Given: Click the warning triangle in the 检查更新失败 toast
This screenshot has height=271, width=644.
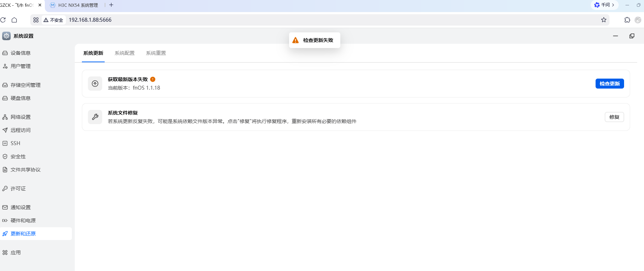Looking at the screenshot, I should 295,40.
